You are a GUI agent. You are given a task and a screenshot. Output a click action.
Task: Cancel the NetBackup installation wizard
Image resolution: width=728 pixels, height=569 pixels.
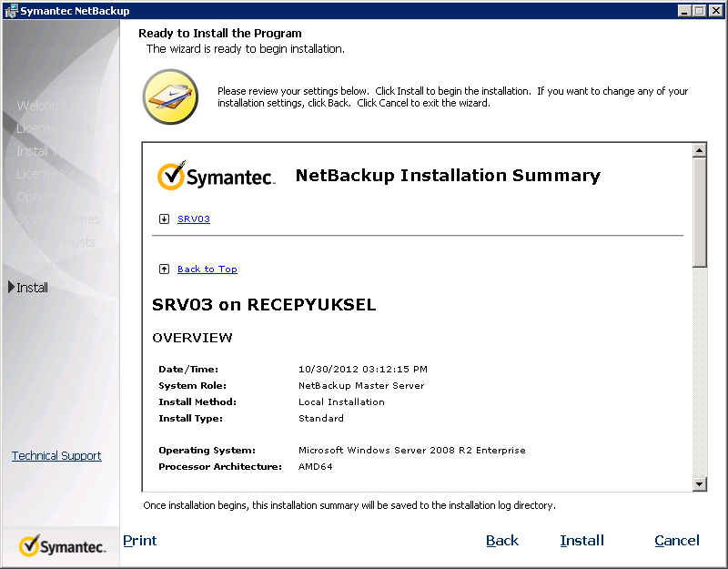tap(676, 540)
